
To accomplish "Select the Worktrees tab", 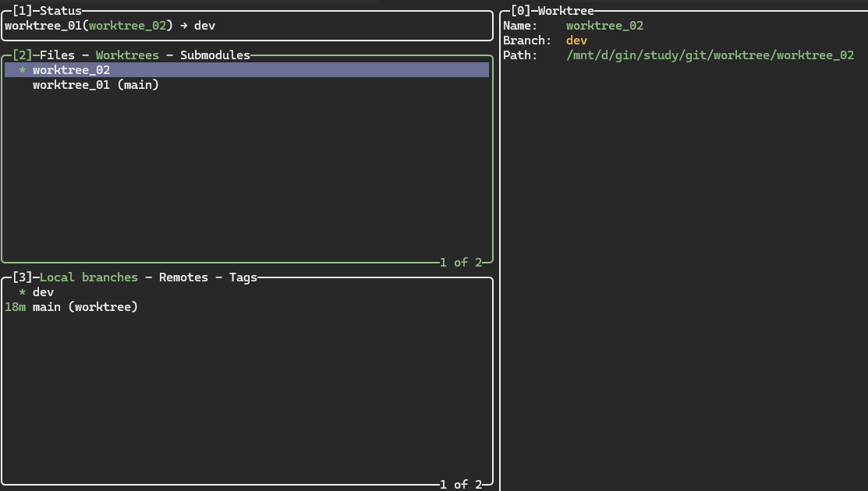I will [127, 55].
